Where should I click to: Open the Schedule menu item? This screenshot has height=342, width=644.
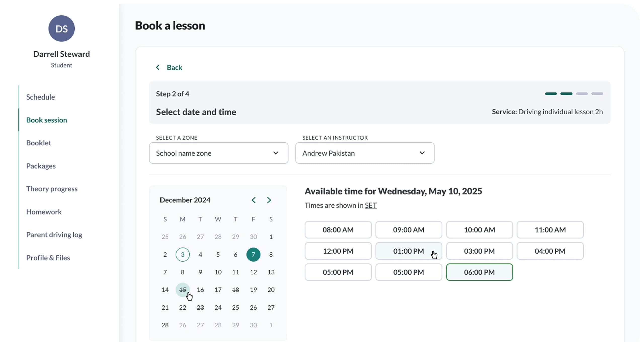[x=41, y=97]
